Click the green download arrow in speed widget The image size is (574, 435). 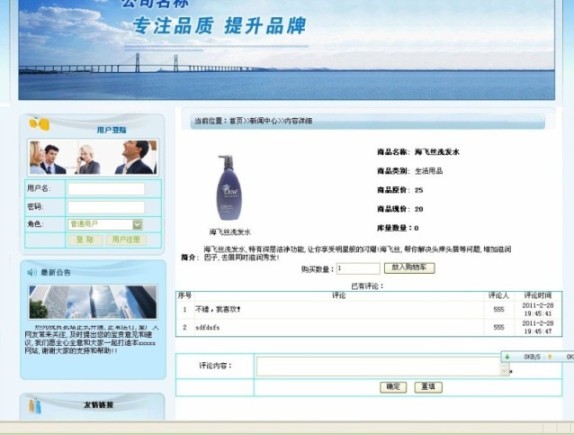pos(507,356)
